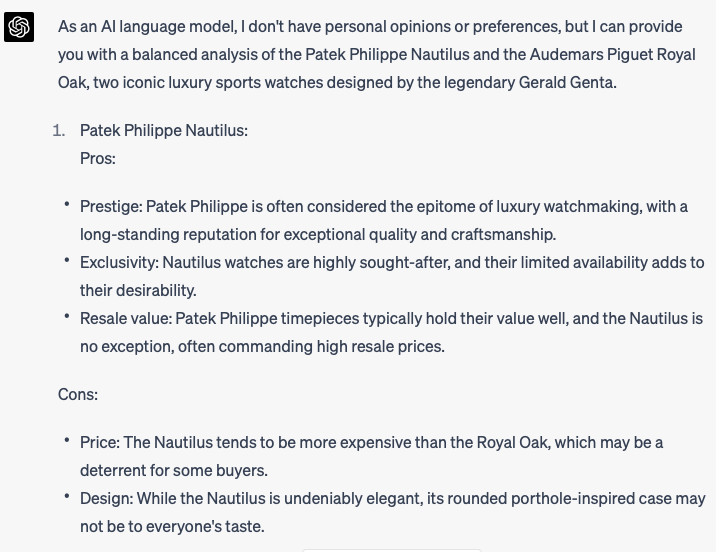The image size is (716, 552).
Task: Click the bullet dot before 'Exclusivity'
Action: coord(67,260)
